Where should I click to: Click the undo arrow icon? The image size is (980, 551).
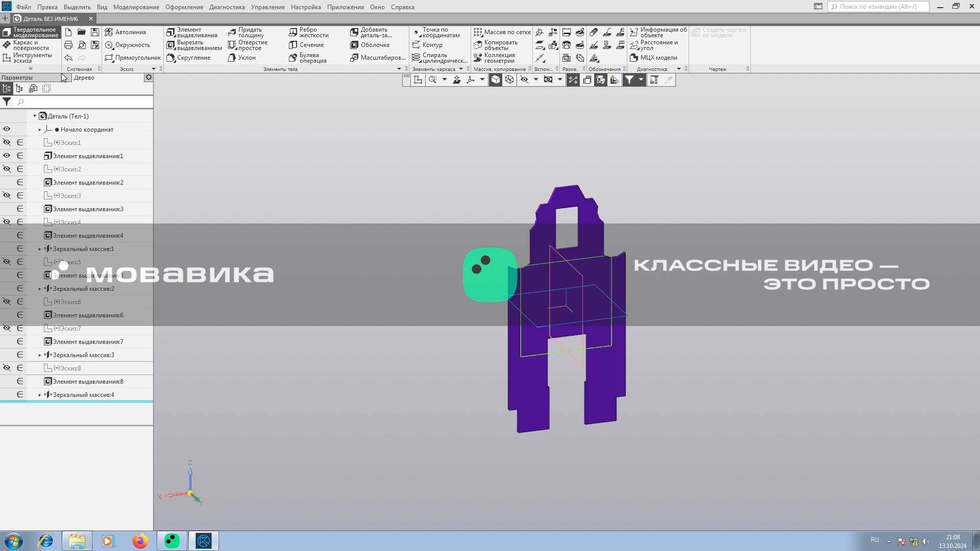68,58
